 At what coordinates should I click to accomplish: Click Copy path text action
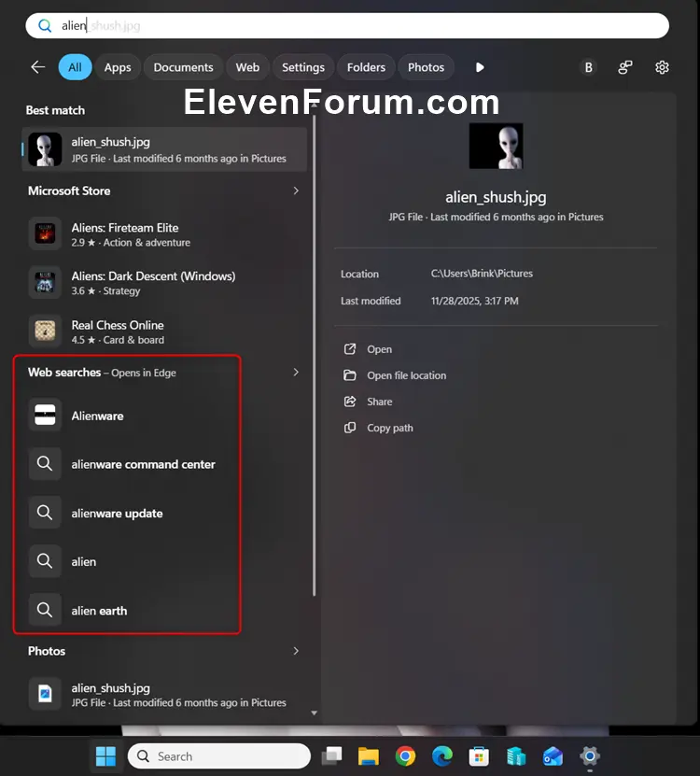tap(390, 428)
